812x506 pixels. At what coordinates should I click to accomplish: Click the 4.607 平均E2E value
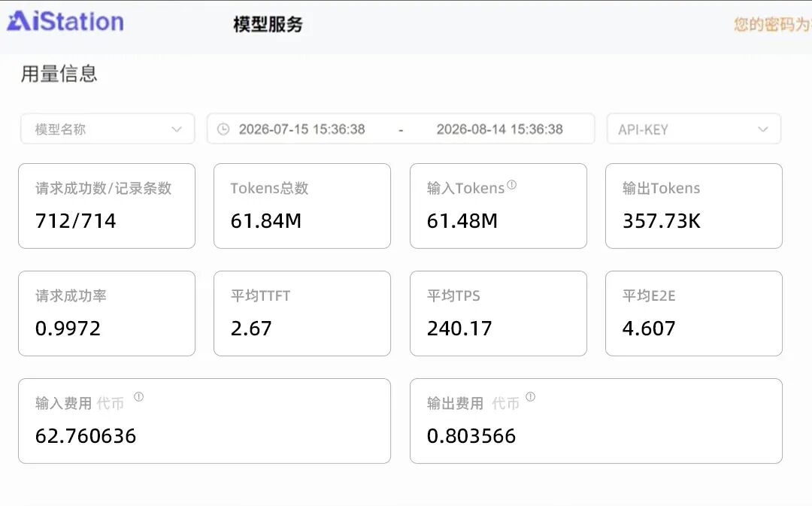tap(649, 329)
